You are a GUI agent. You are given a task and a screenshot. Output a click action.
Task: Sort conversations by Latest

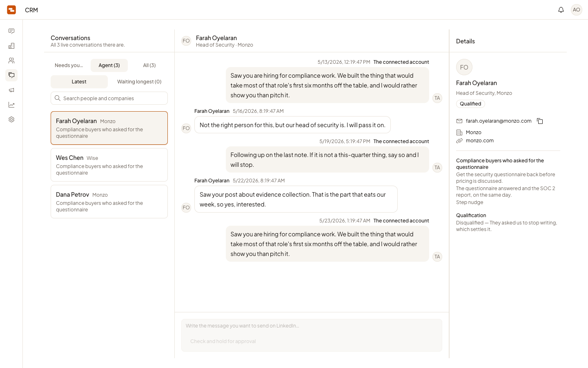click(79, 82)
